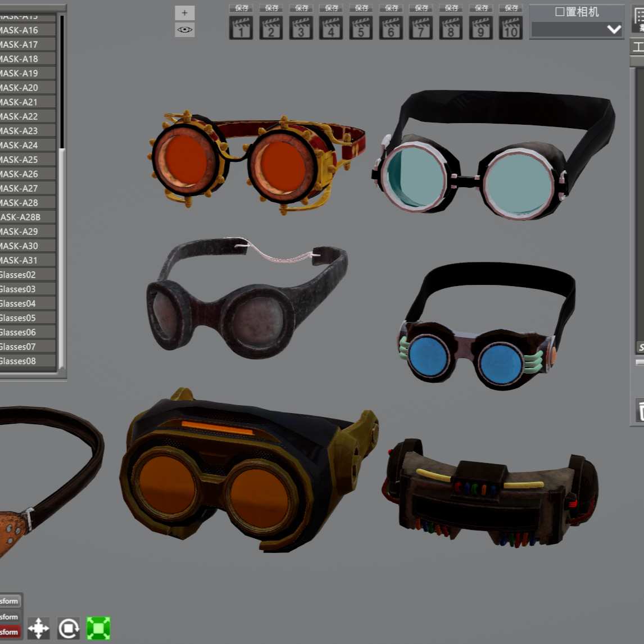The image size is (644, 644).
Task: Click 保存 above camera slot 2
Action: coord(271,8)
